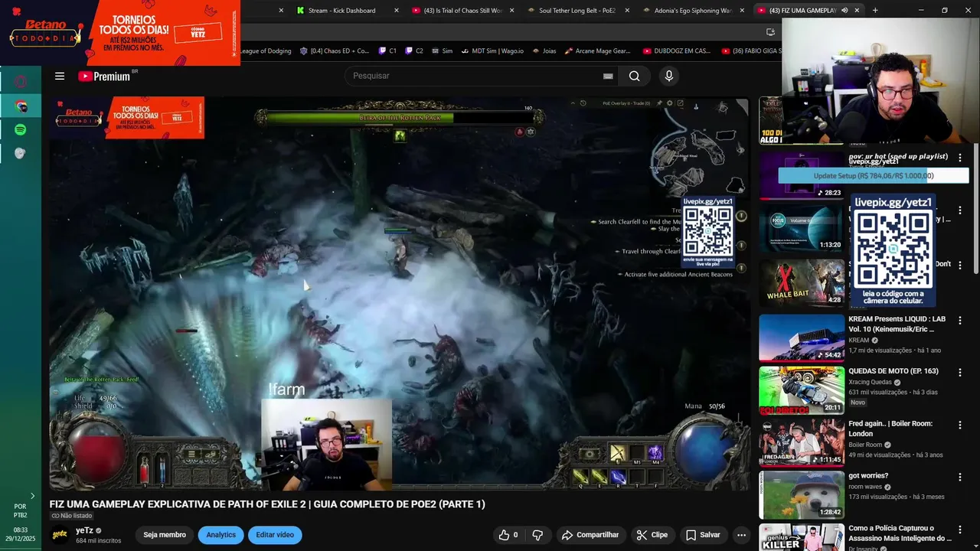Open Arcane Mage Gear bookmark
The height and width of the screenshot is (551, 980).
click(597, 51)
